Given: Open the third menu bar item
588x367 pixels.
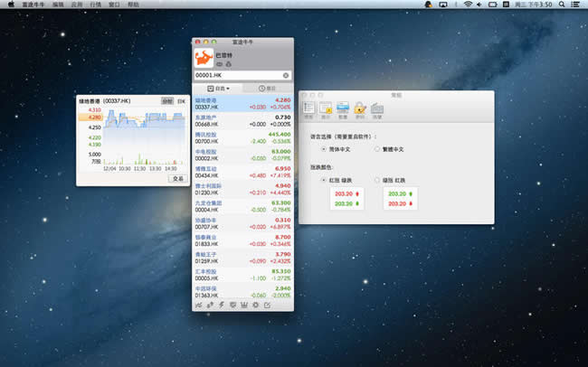Looking at the screenshot, I should click(x=77, y=5).
